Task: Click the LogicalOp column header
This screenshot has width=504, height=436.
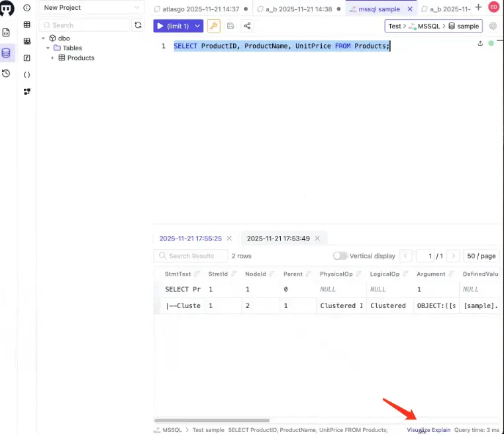Action: [x=384, y=274]
